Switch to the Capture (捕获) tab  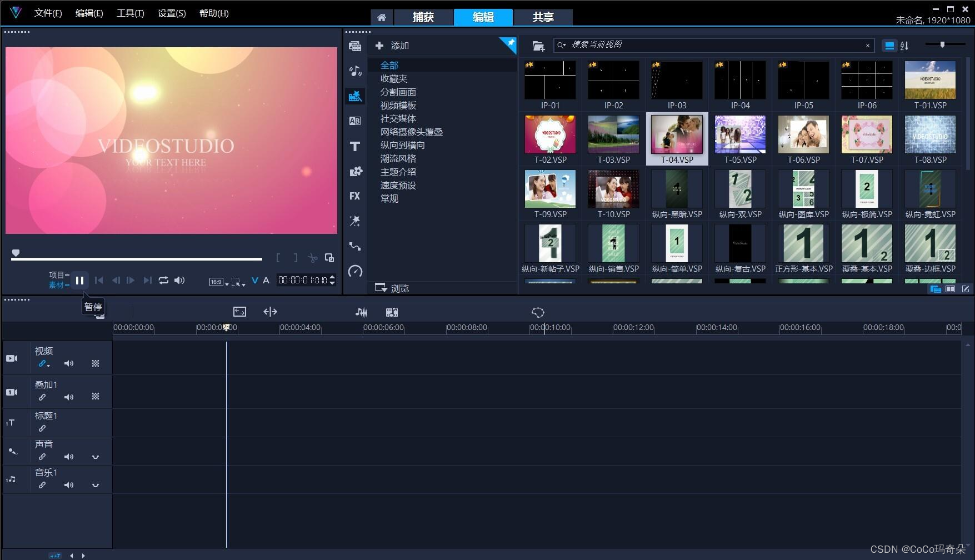click(x=423, y=17)
